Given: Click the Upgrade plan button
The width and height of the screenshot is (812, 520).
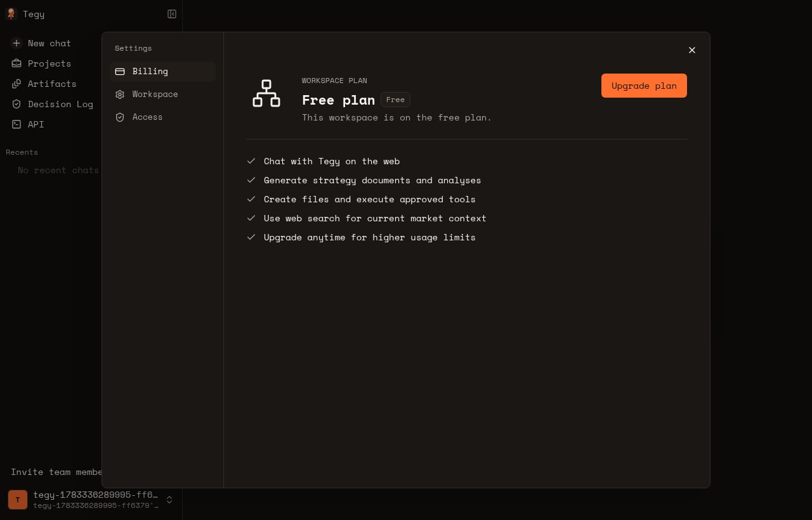Looking at the screenshot, I should (644, 86).
